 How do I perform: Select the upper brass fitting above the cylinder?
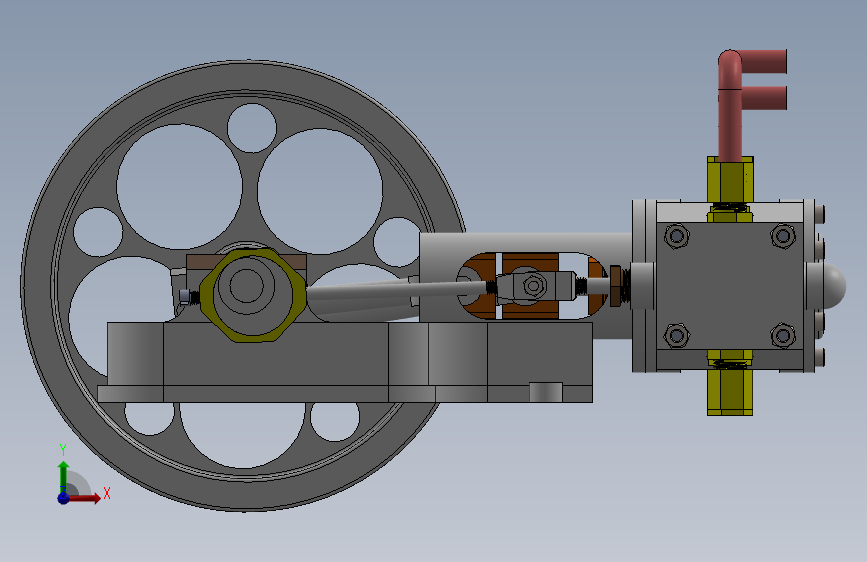point(730,180)
